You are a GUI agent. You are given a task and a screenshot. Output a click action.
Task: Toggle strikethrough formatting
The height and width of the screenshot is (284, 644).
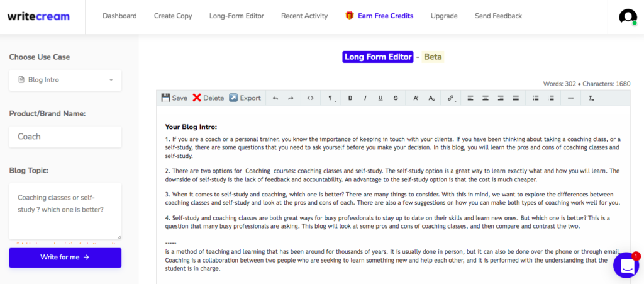point(396,98)
